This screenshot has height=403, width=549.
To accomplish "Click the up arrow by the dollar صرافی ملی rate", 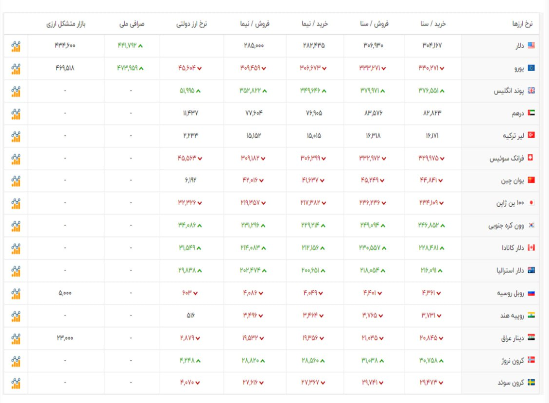I will click(x=140, y=46).
